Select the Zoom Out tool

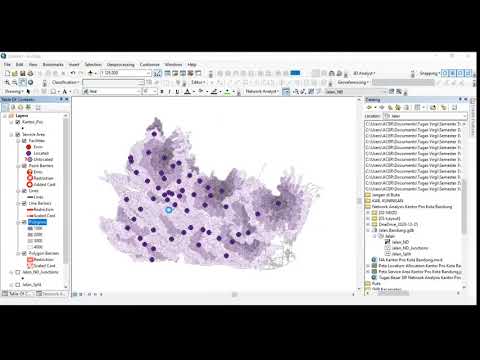[15, 82]
